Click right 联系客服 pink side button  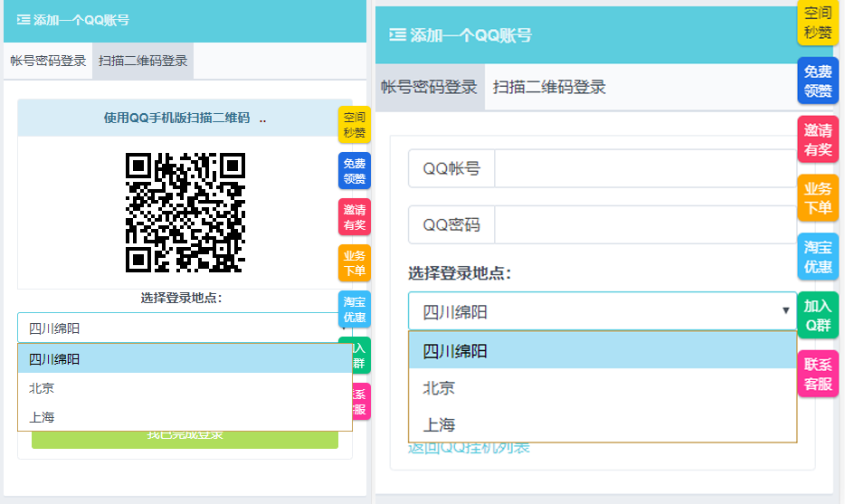tap(818, 374)
